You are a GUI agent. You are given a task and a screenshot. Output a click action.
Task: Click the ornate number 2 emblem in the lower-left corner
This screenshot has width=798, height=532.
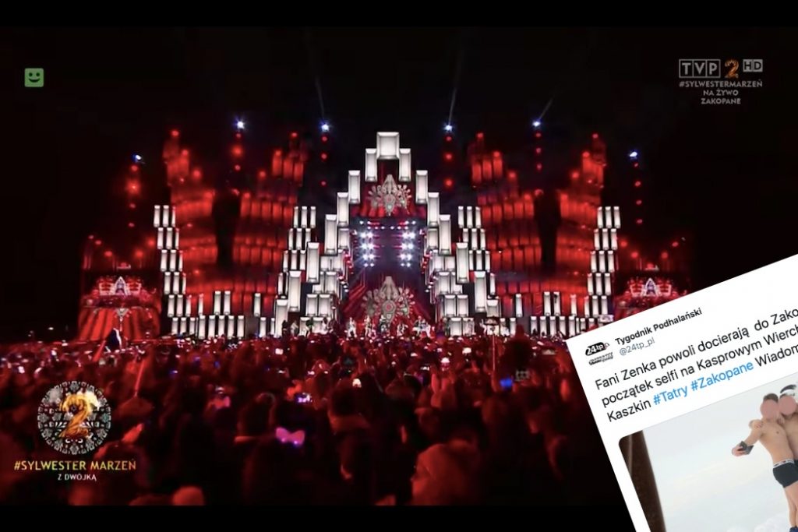click(x=74, y=417)
